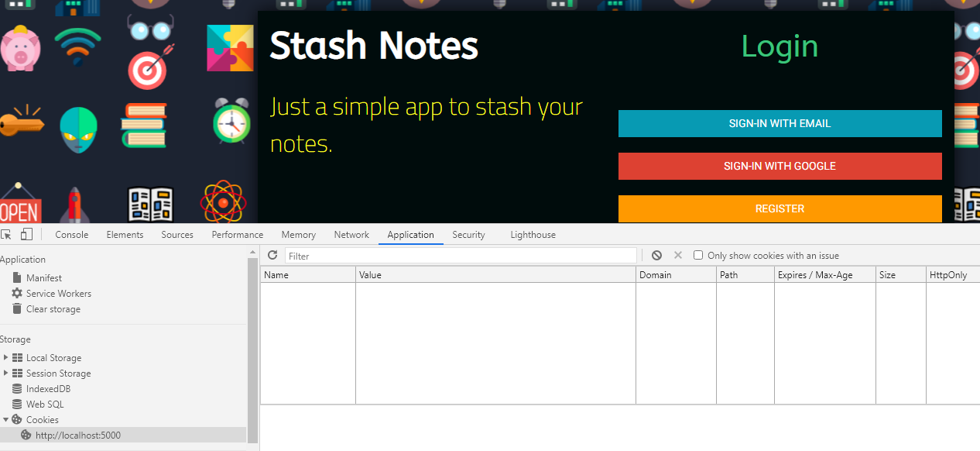Sort by the Expires / Max-Age column
This screenshot has height=451, width=980.
pyautogui.click(x=825, y=275)
